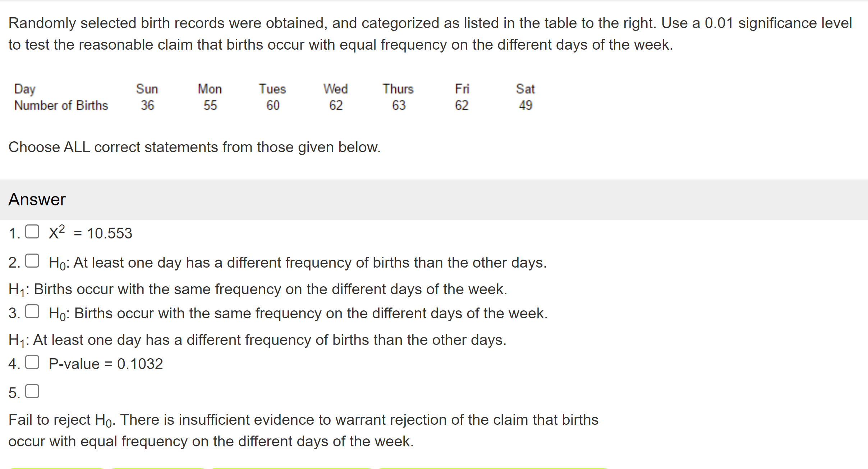Click the Answer section header
The image size is (868, 469).
[37, 199]
